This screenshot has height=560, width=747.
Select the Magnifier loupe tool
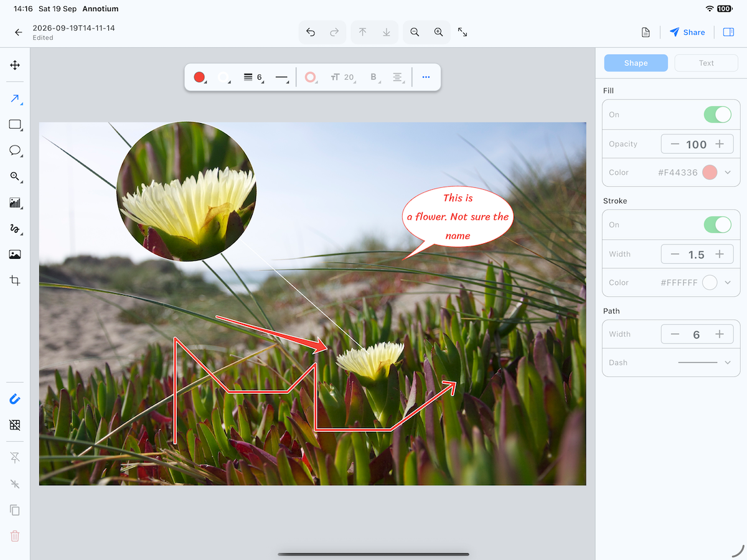tap(15, 177)
